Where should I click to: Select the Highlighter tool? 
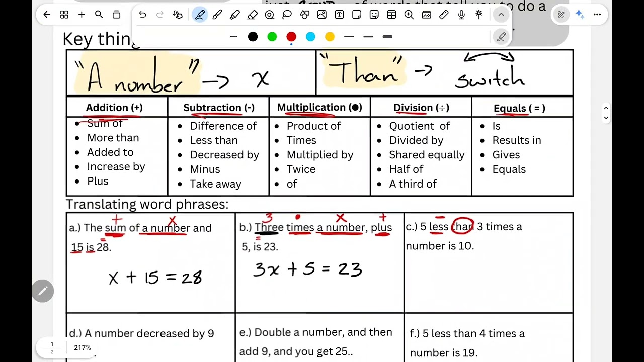tap(235, 15)
